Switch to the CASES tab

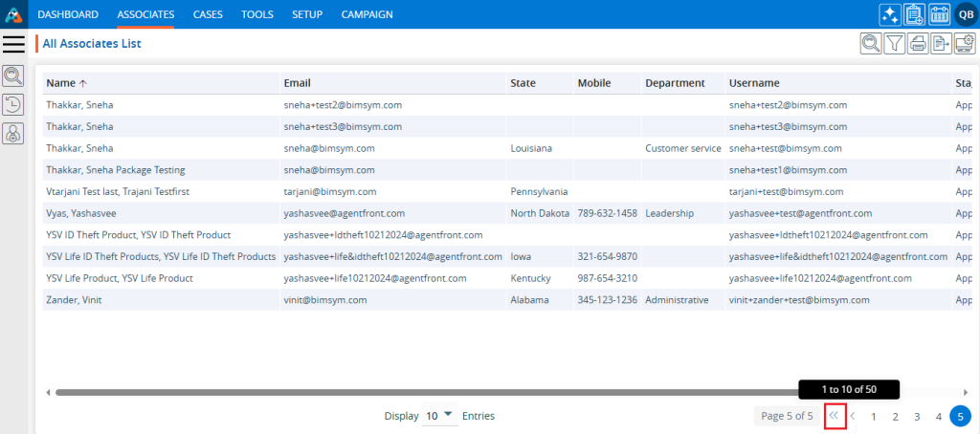[x=209, y=14]
